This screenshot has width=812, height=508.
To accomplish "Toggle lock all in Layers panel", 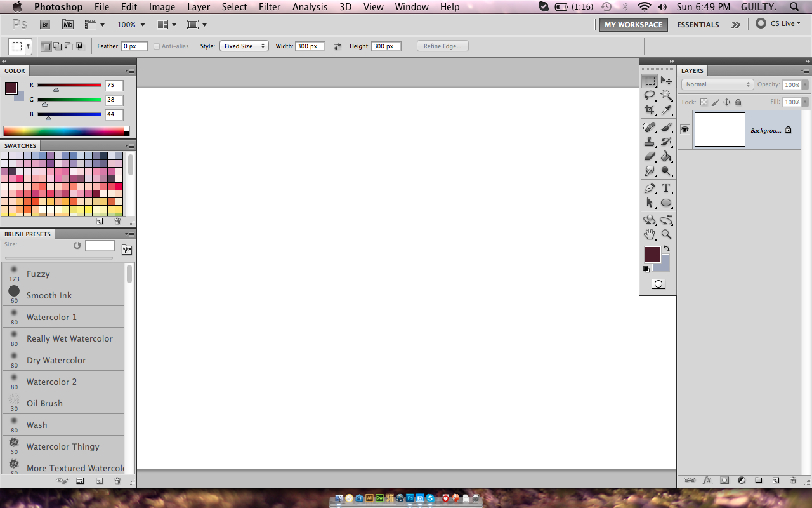I will tap(738, 102).
